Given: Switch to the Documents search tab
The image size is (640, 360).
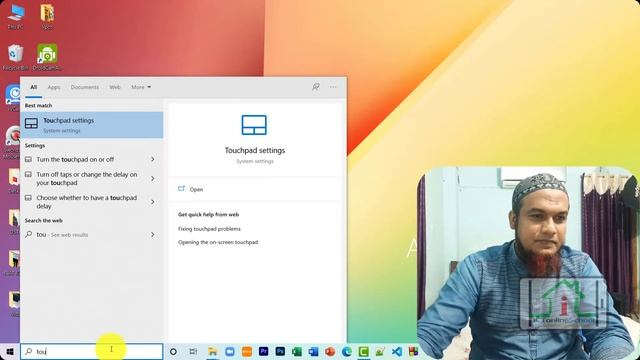Looking at the screenshot, I should [84, 87].
